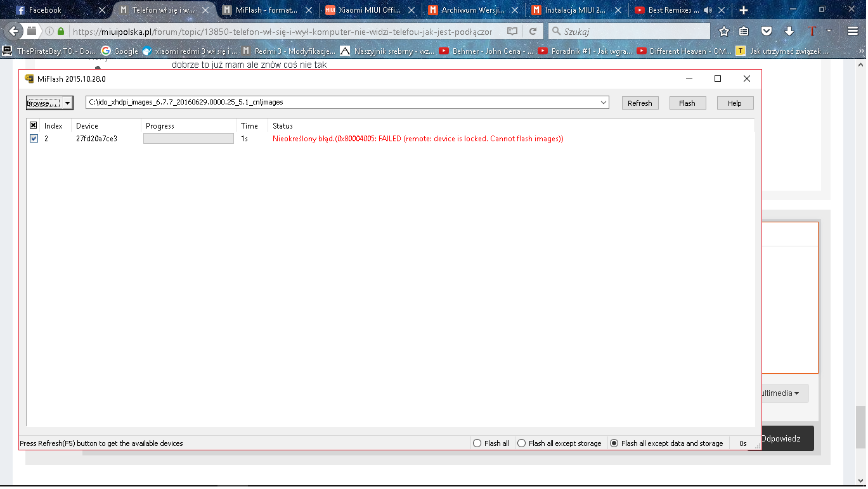Click the reload page icon
Image resolution: width=868 pixels, height=489 pixels.
click(533, 31)
